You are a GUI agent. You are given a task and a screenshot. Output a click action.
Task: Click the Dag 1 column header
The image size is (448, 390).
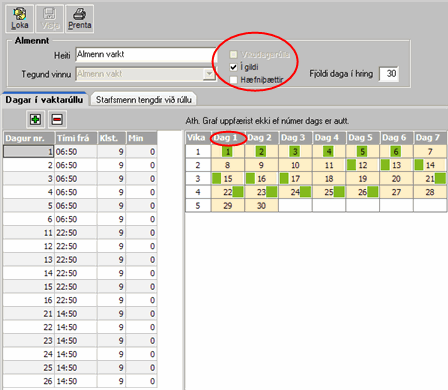(x=228, y=138)
